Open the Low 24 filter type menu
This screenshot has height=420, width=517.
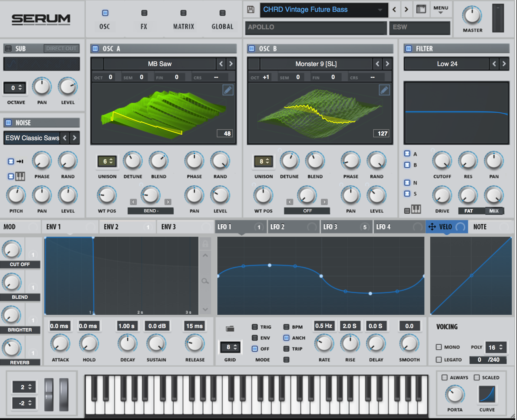pos(447,64)
